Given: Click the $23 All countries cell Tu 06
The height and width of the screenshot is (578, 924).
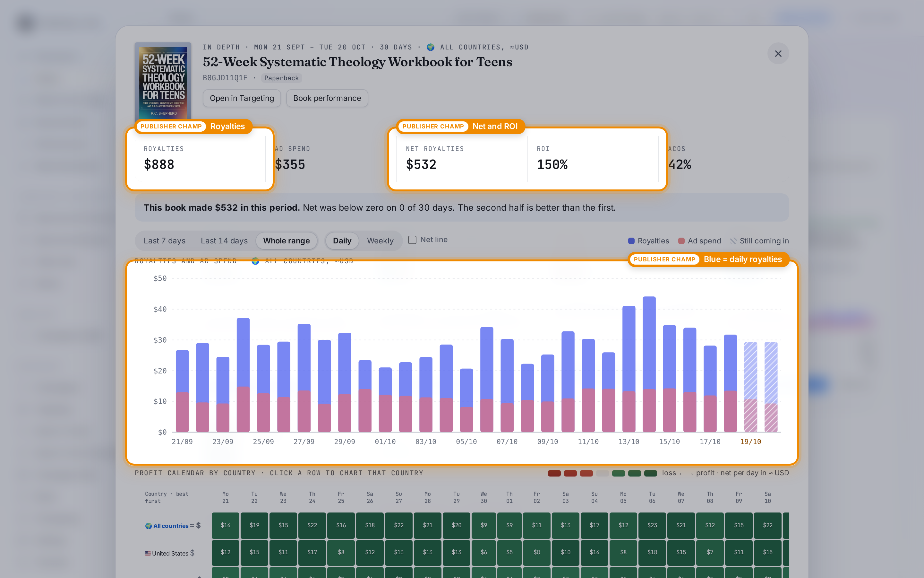Looking at the screenshot, I should (652, 525).
